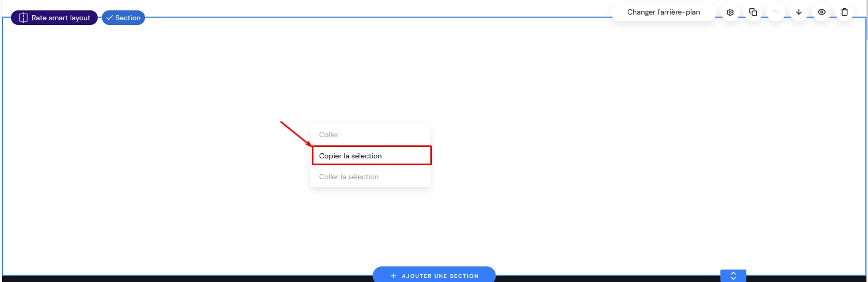Move section up with arrow icon
The height and width of the screenshot is (282, 868).
775,12
